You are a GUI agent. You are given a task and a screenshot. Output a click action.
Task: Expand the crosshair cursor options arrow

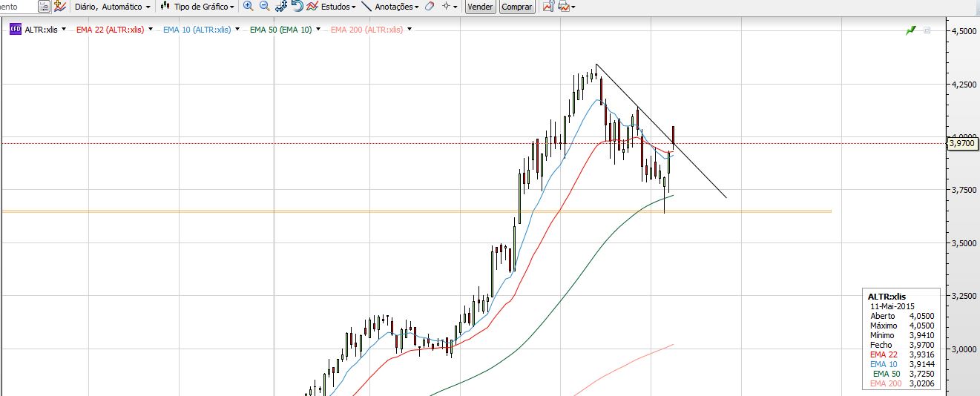pyautogui.click(x=456, y=7)
